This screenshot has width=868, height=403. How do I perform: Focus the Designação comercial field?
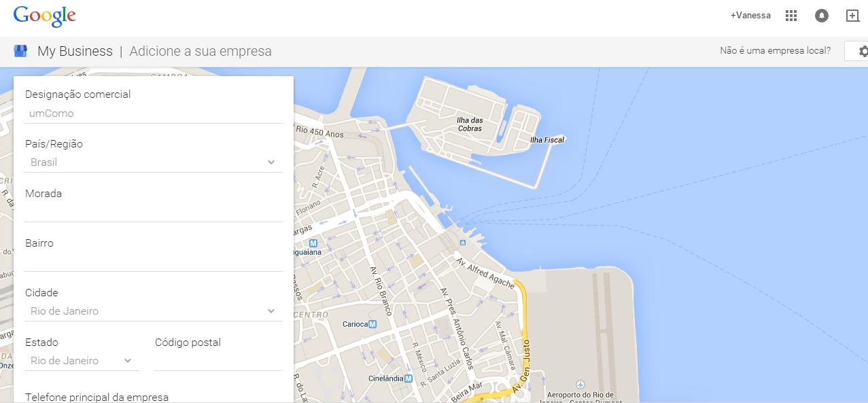tap(154, 113)
